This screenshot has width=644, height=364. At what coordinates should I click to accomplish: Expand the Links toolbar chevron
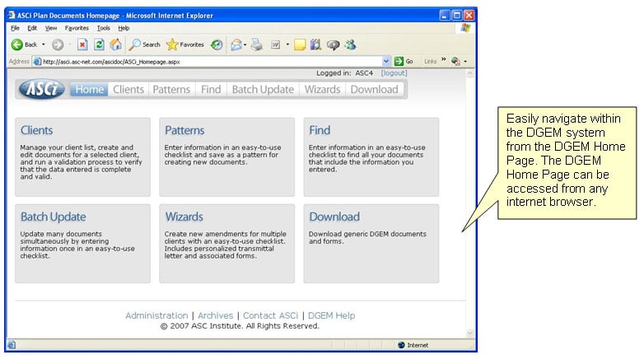tap(444, 60)
